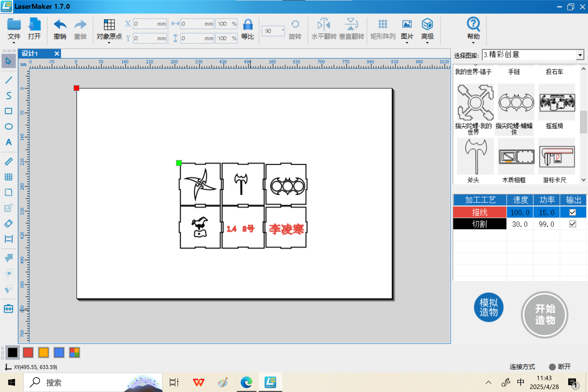Expand the gallery selection dropdown
588x392 pixels.
(x=580, y=55)
